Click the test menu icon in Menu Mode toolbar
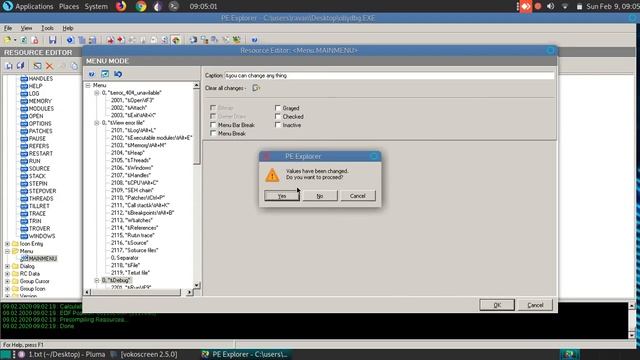The image size is (640, 360). click(x=105, y=74)
